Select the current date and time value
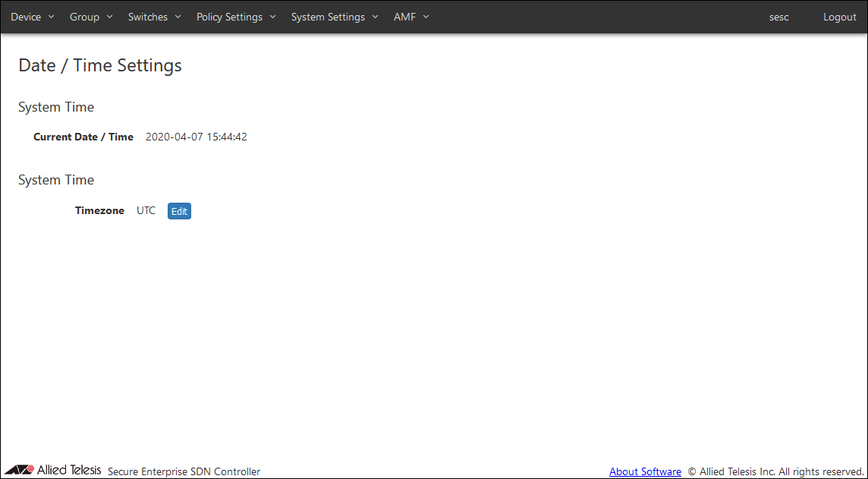Image resolution: width=868 pixels, height=479 pixels. coord(196,137)
